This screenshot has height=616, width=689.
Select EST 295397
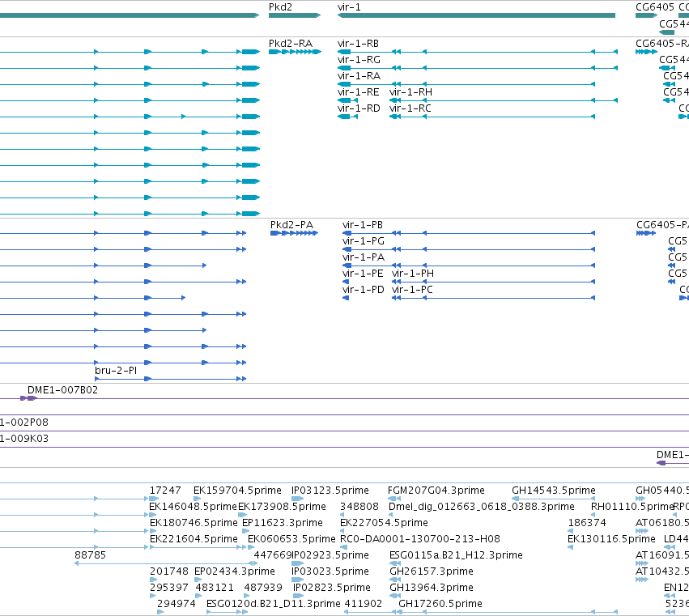[168, 588]
